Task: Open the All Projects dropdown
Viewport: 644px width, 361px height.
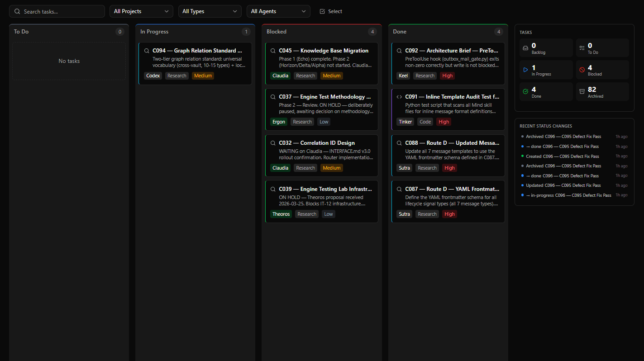Action: [141, 11]
